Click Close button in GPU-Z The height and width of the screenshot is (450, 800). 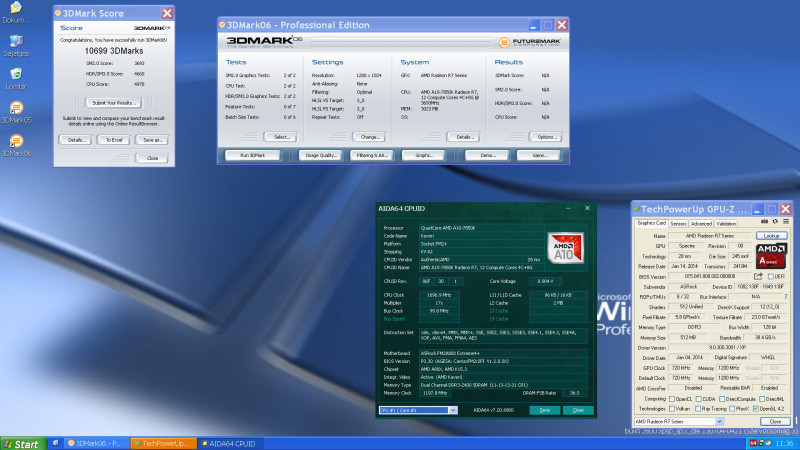[775, 421]
